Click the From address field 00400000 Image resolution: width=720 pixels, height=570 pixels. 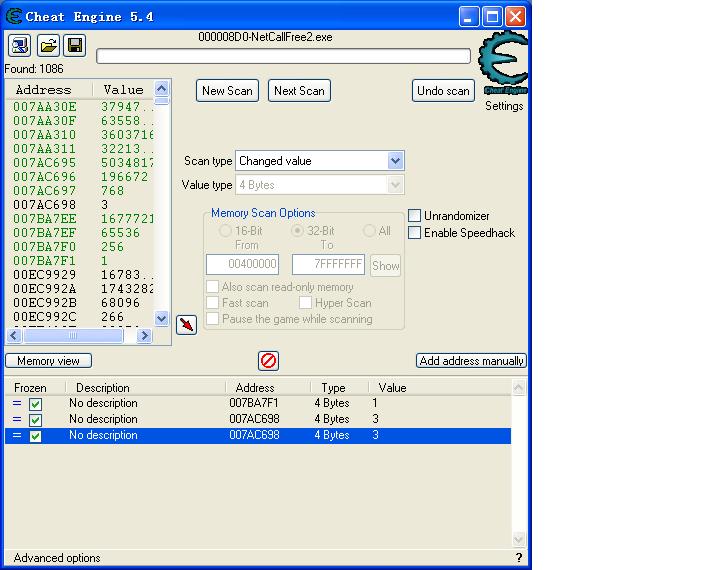coord(242,264)
